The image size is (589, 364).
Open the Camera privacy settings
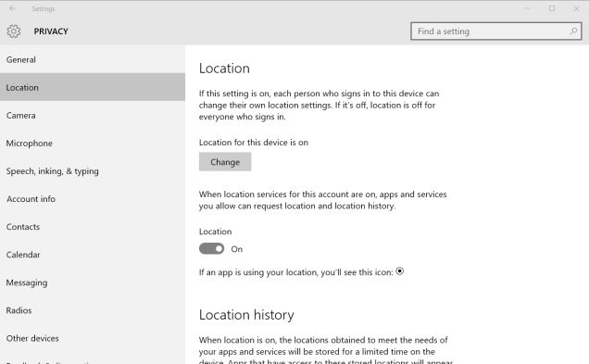click(x=93, y=116)
